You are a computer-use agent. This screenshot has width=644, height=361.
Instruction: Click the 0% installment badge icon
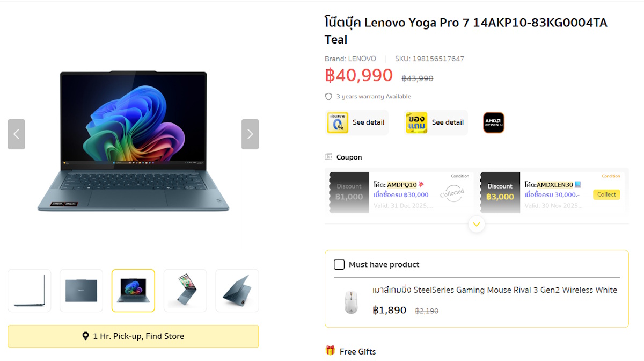coord(338,122)
